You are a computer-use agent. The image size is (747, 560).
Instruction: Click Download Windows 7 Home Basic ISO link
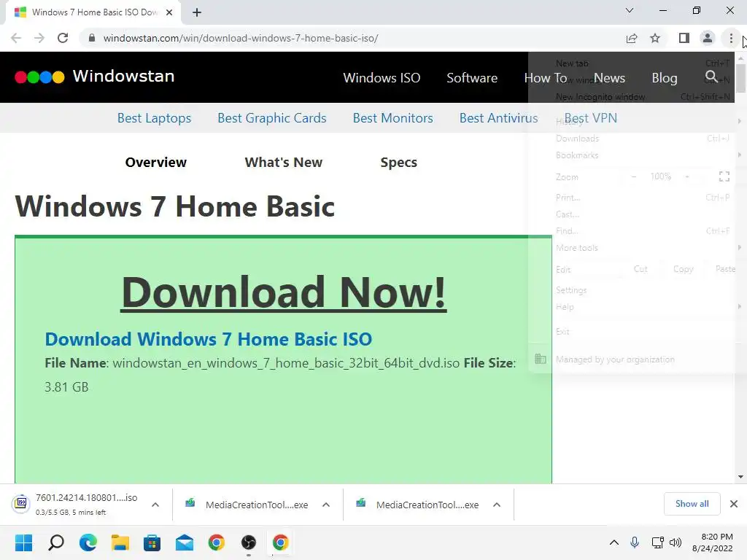pyautogui.click(x=208, y=339)
